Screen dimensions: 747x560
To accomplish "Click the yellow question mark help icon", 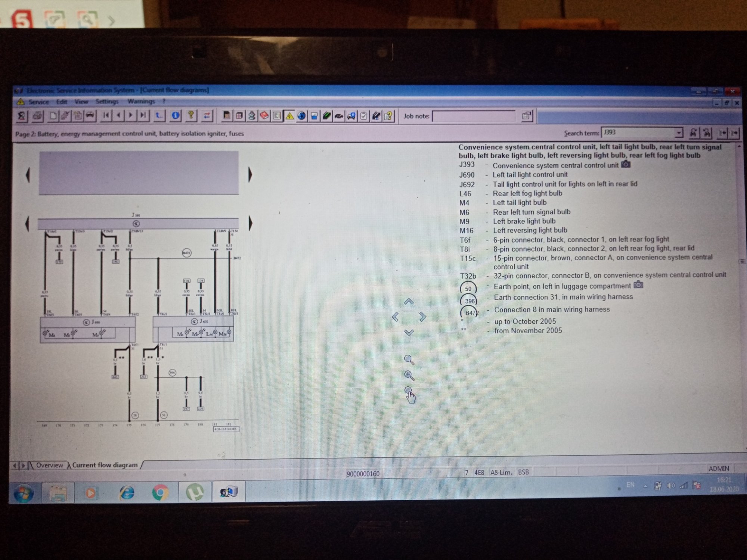I will 191,115.
